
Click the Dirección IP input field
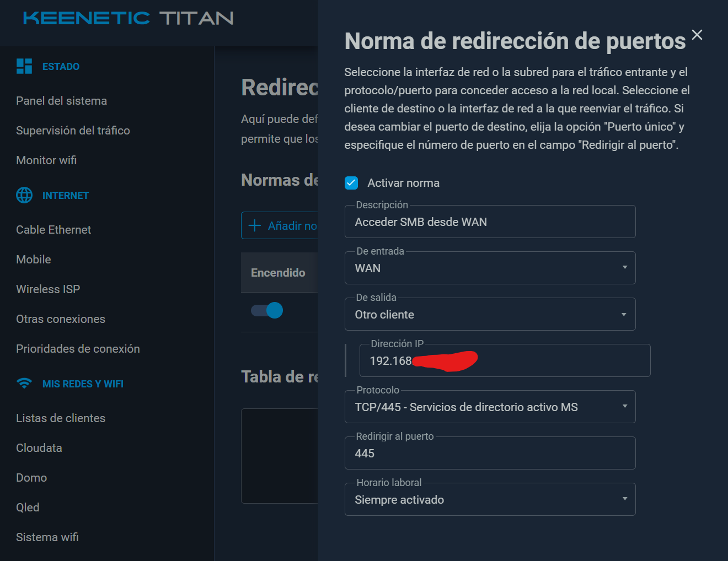point(505,360)
